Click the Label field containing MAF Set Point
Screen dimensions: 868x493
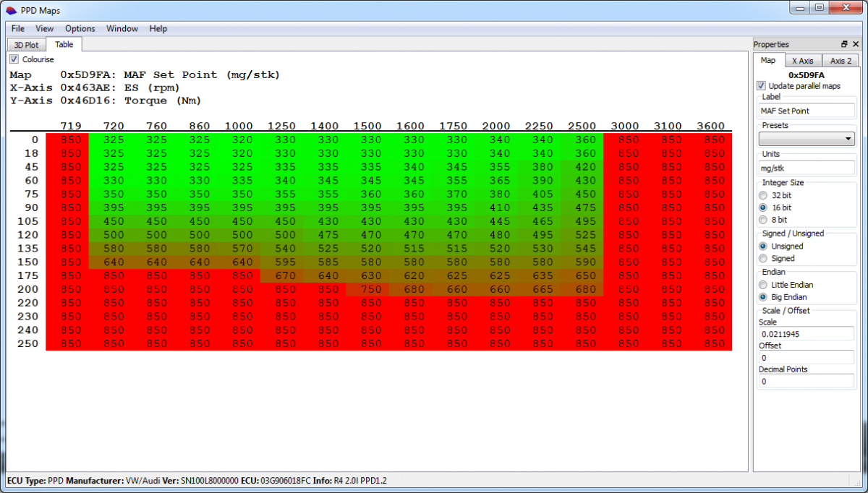point(807,111)
